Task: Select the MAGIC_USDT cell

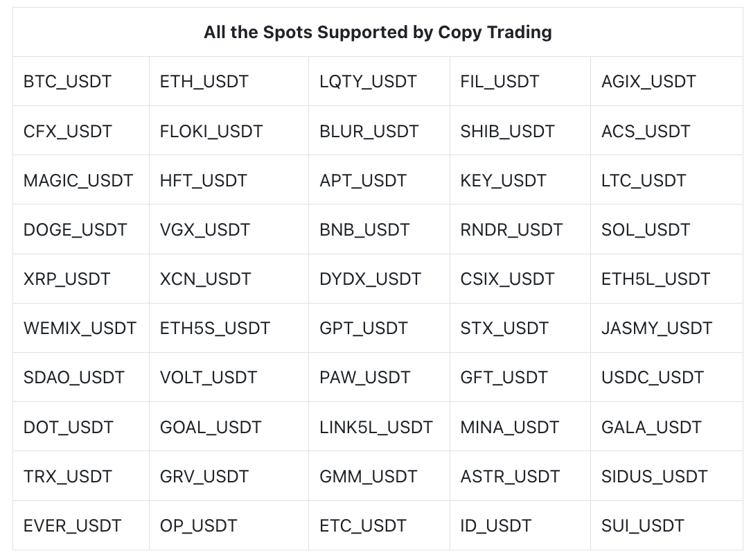Action: [x=78, y=181]
